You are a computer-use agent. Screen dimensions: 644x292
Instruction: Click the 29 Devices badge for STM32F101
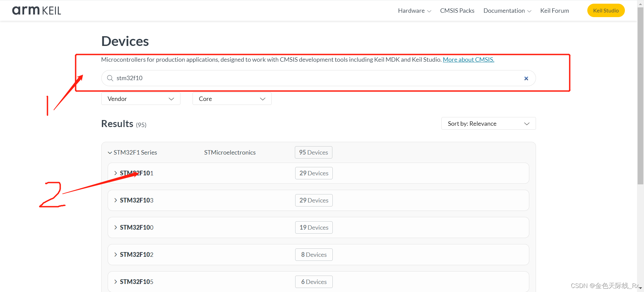click(x=314, y=173)
